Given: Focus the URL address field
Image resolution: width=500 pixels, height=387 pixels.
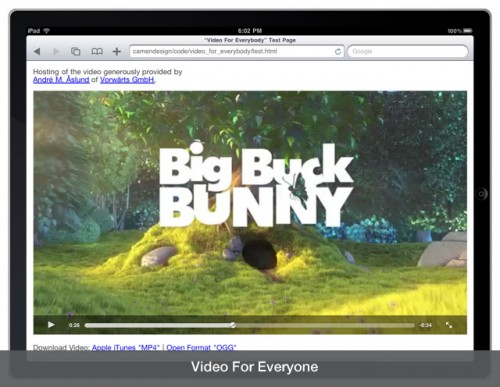Looking at the screenshot, I should (237, 51).
